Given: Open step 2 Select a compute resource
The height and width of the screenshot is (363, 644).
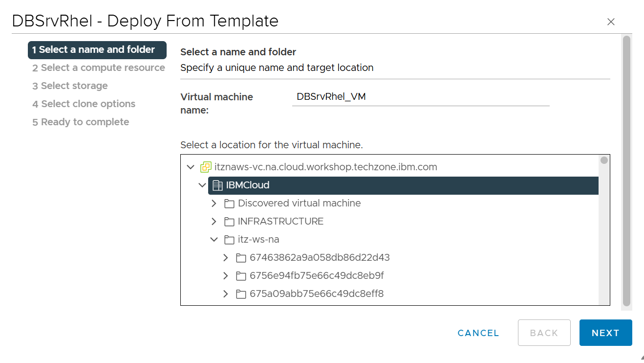Looking at the screenshot, I should point(98,68).
